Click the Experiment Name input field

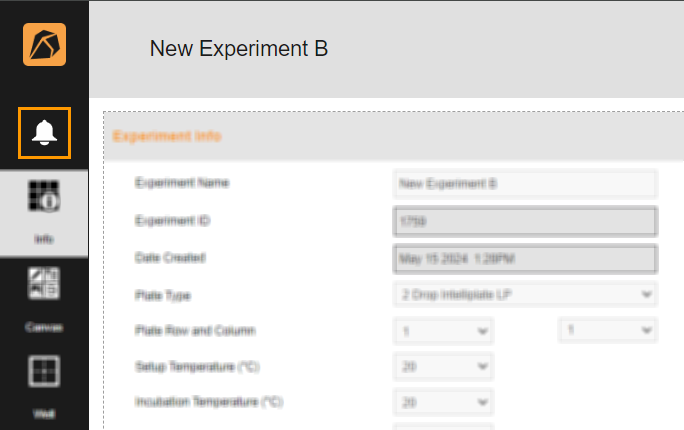[525, 184]
